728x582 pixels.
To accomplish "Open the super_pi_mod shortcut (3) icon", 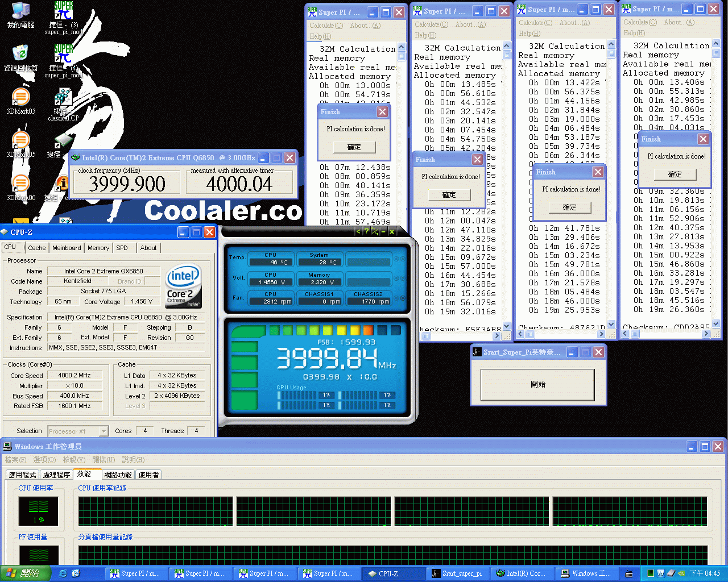I will 63,18.
